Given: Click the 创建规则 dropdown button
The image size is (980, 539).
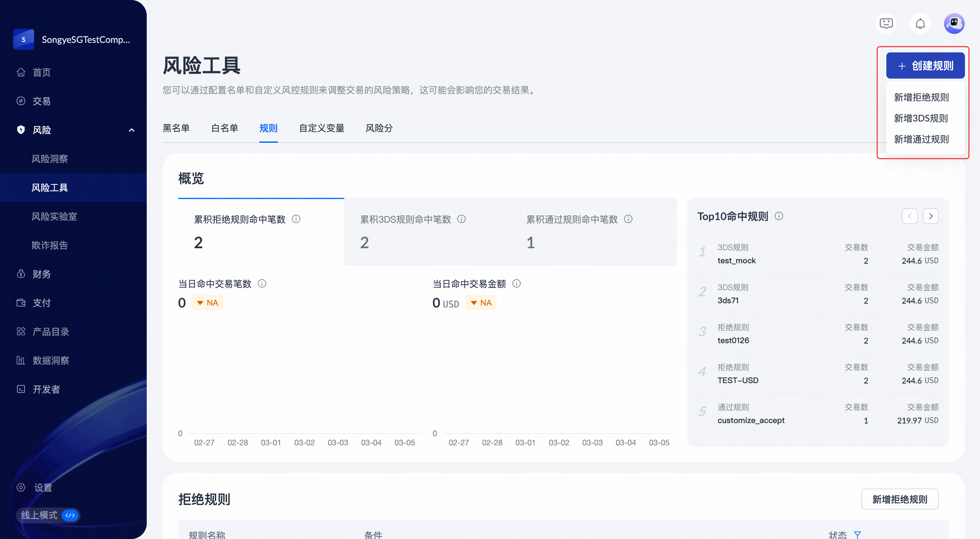Looking at the screenshot, I should pyautogui.click(x=925, y=66).
